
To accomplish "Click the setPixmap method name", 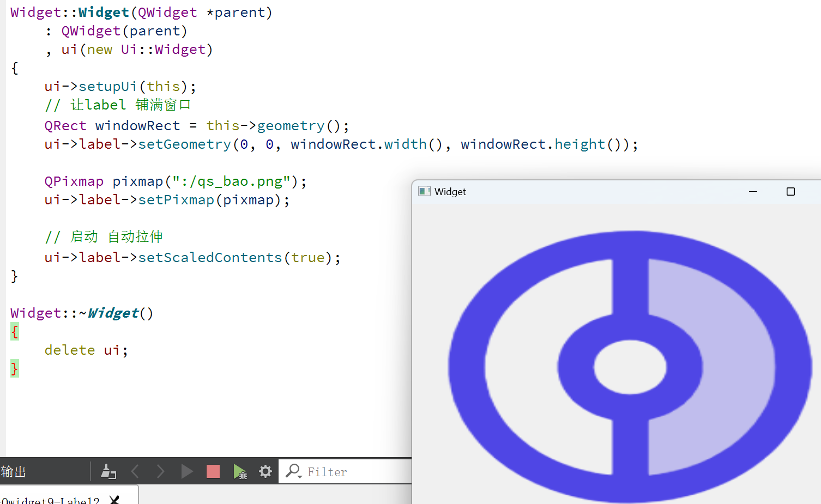I will tap(177, 200).
